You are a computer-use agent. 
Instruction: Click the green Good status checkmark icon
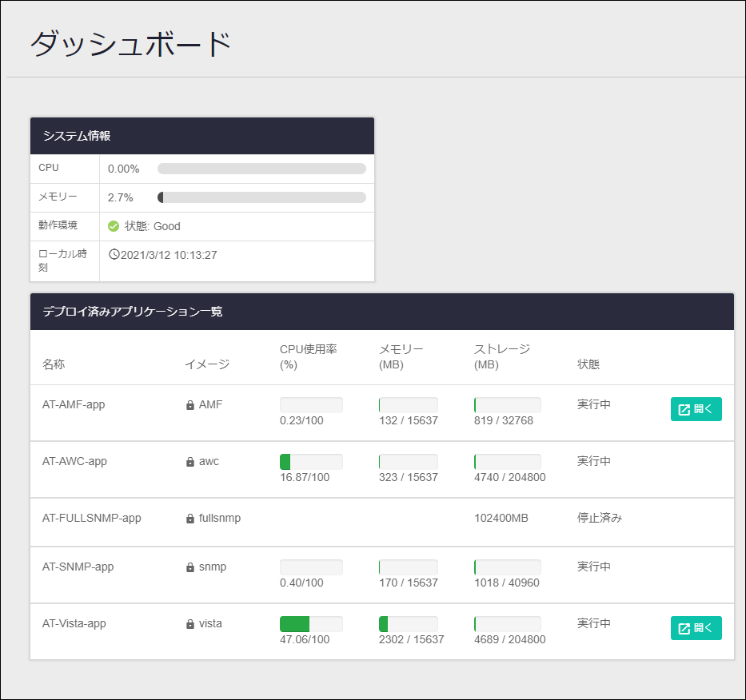(x=114, y=226)
